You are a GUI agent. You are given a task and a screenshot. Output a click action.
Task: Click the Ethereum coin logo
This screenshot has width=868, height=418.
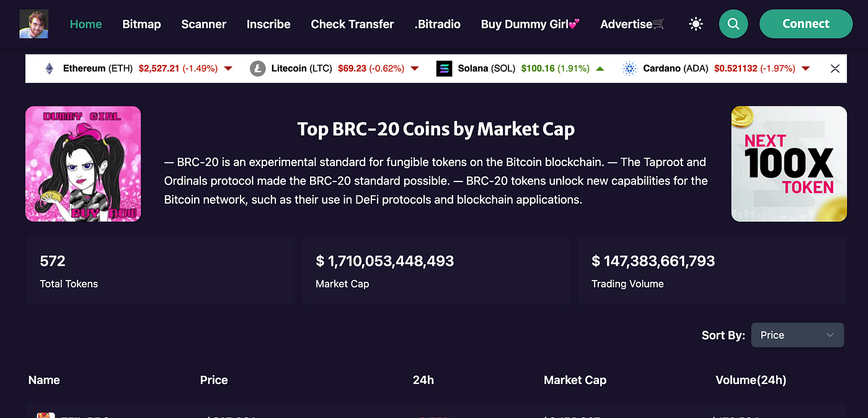49,69
